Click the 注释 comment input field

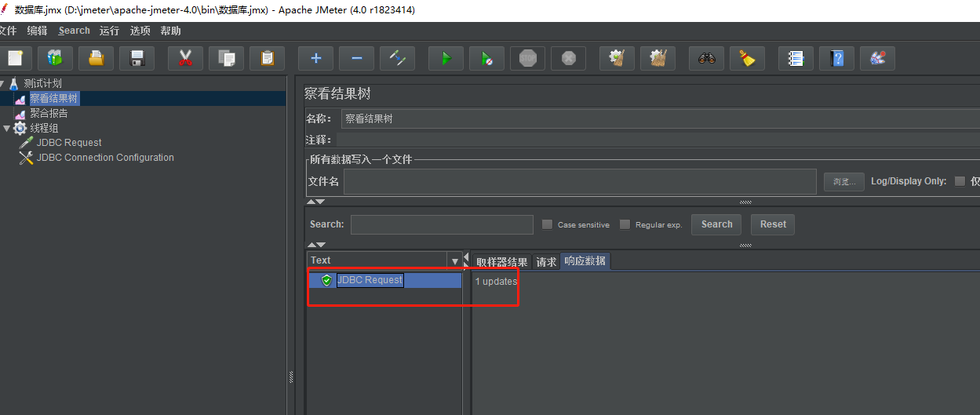tap(658, 140)
